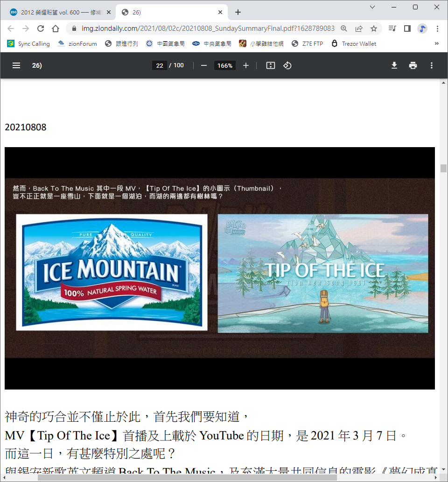This screenshot has width=448, height=482.
Task: Bookmark this page with the star
Action: tap(374, 28)
